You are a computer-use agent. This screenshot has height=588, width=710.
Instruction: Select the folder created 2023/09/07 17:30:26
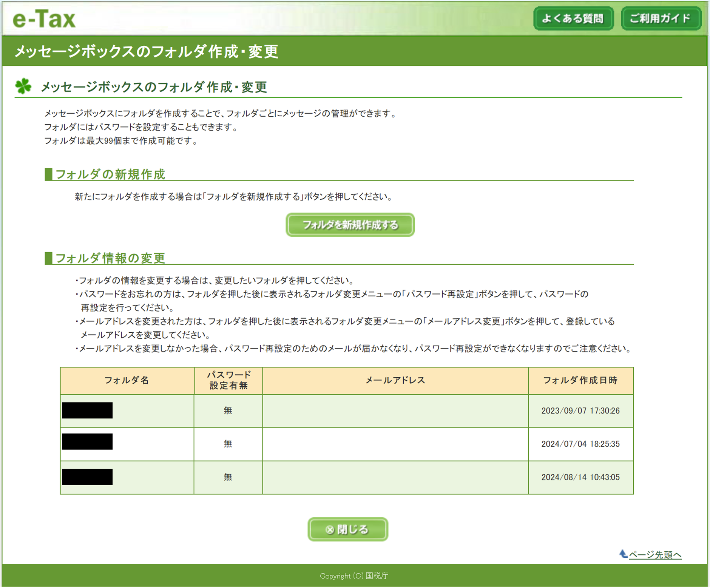click(87, 411)
